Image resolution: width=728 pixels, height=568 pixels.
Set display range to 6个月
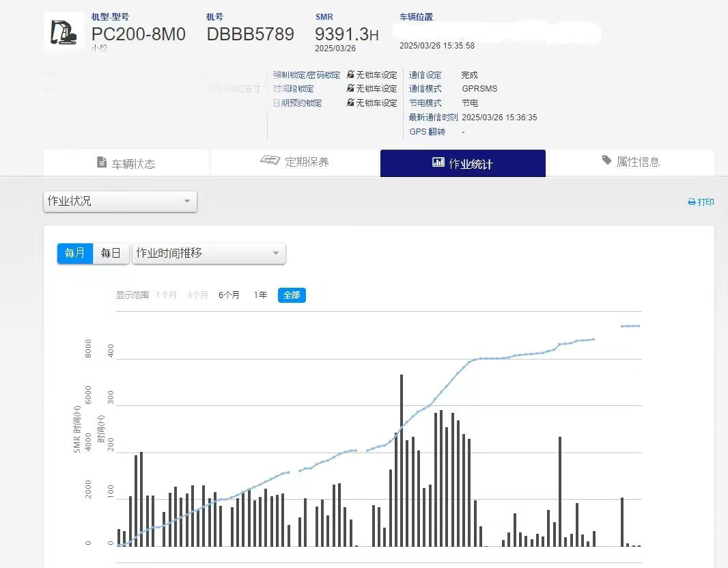tap(229, 295)
